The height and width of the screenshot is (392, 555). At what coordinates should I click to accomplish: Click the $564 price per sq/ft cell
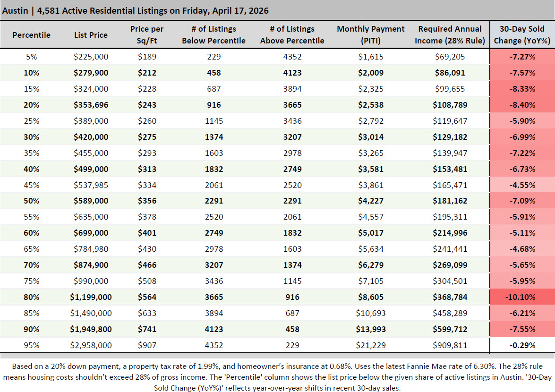(x=147, y=297)
